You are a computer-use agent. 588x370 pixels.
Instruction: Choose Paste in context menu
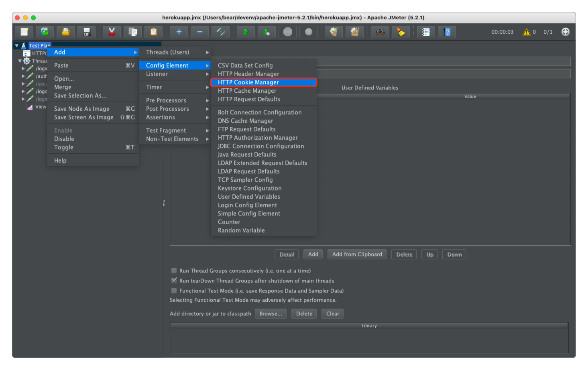click(x=93, y=65)
